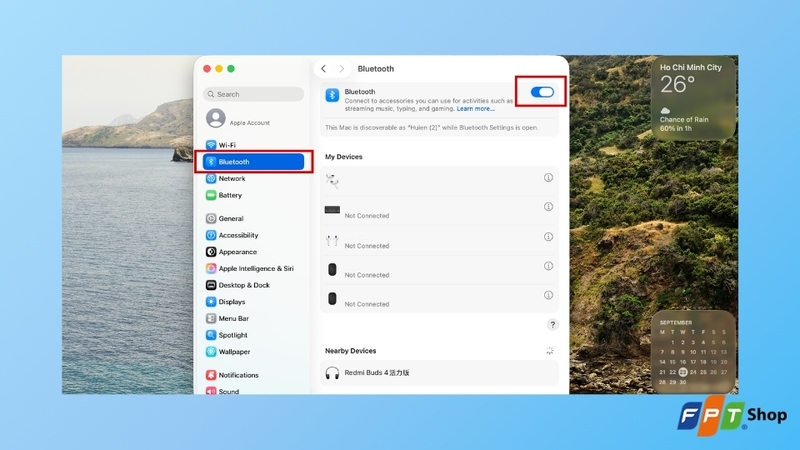Open info for the first mouse device
Image resolution: width=800 pixels, height=450 pixels.
click(x=548, y=266)
